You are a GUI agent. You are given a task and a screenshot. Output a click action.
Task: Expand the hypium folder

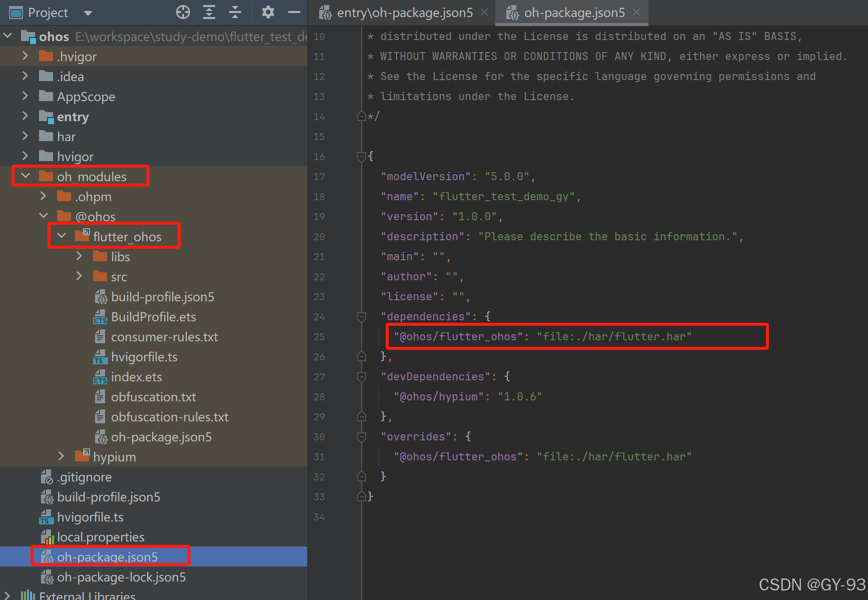(61, 456)
